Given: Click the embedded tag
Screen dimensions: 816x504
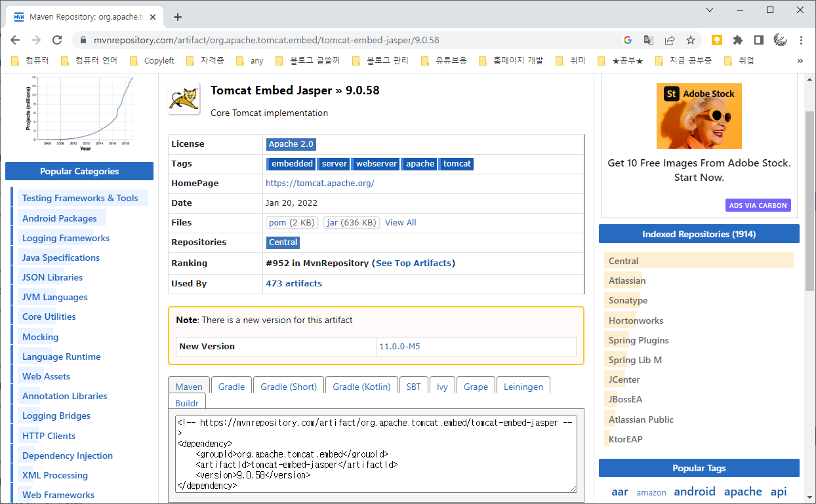Looking at the screenshot, I should click(292, 164).
